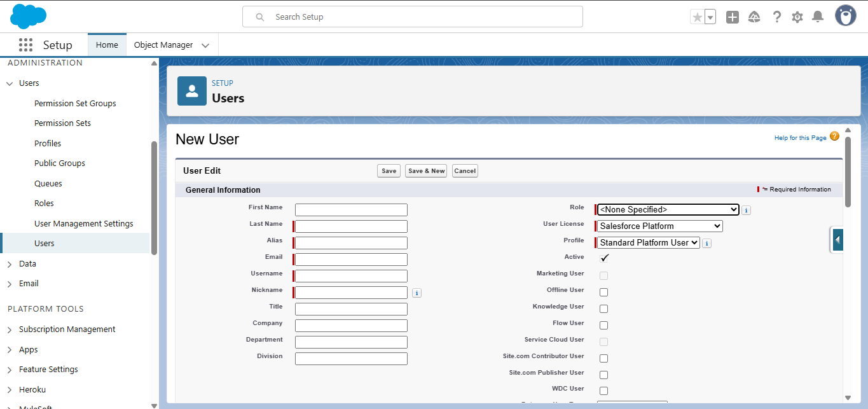The width and height of the screenshot is (868, 409).
Task: Open the global actions plus icon
Action: (733, 17)
